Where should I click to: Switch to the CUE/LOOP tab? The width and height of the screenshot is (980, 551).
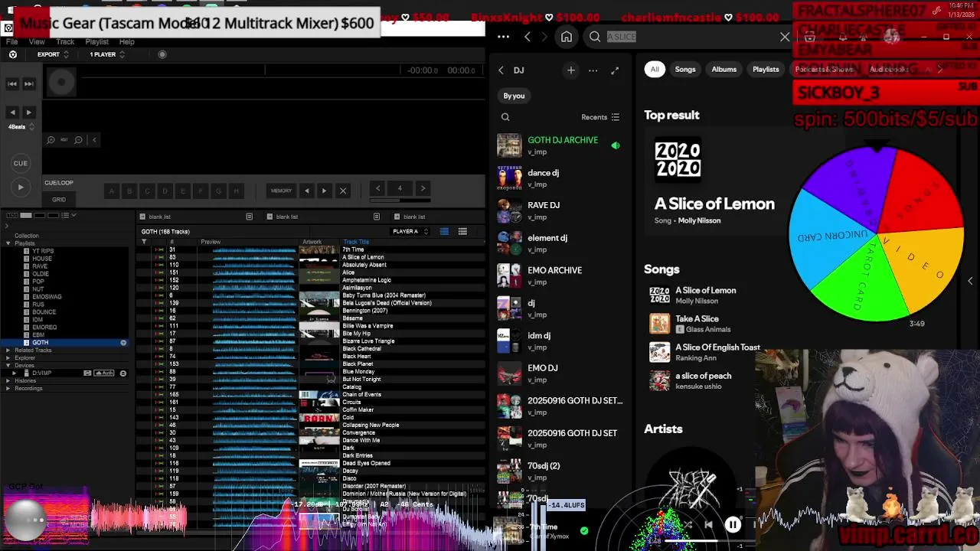tap(59, 183)
